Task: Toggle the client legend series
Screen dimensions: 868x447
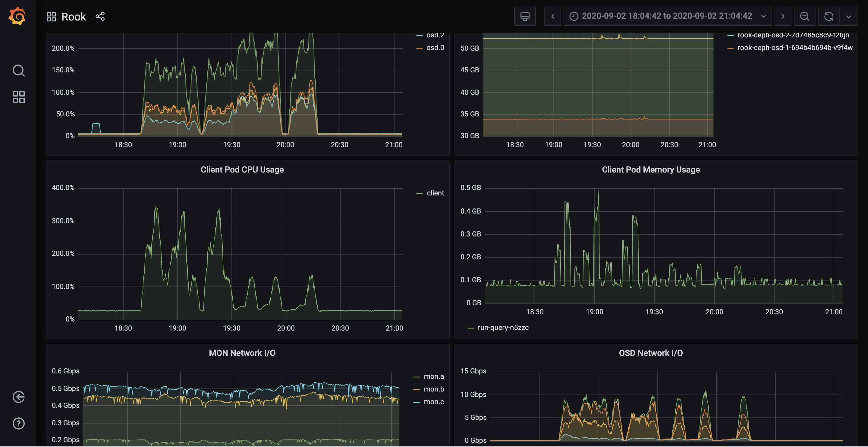Action: tap(435, 193)
